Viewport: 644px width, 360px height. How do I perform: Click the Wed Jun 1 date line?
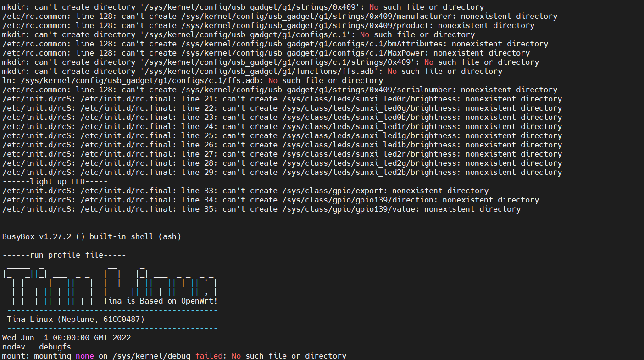coord(67,338)
